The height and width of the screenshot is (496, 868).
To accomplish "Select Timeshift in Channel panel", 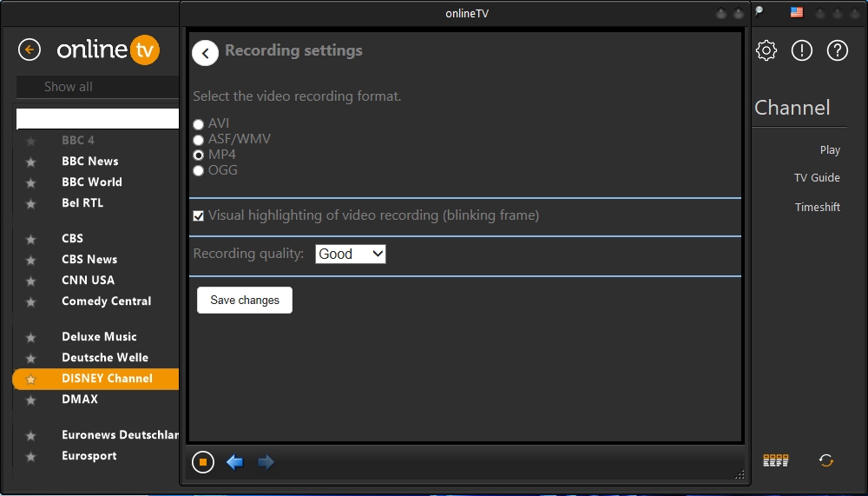I will (x=817, y=207).
